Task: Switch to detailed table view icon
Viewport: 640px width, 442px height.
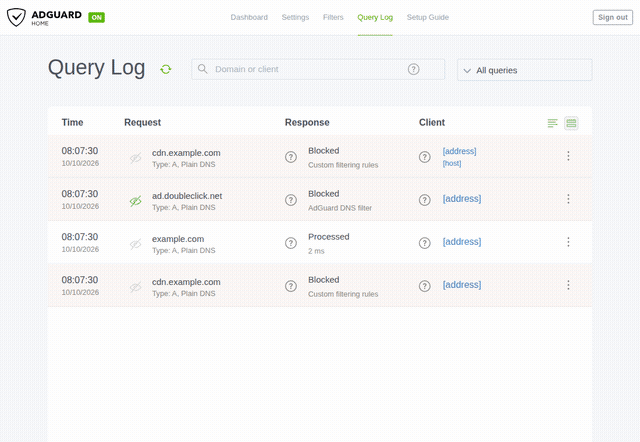Action: (571, 123)
